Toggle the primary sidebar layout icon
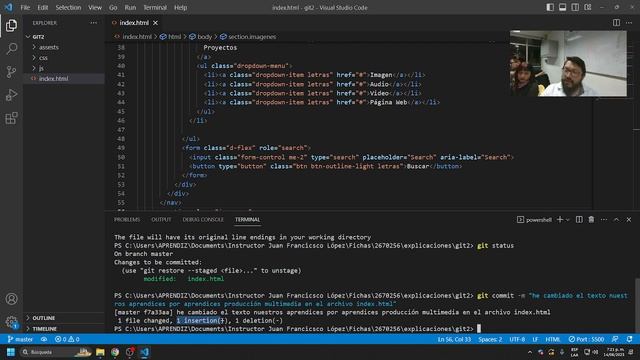The image size is (640, 360). point(550,7)
